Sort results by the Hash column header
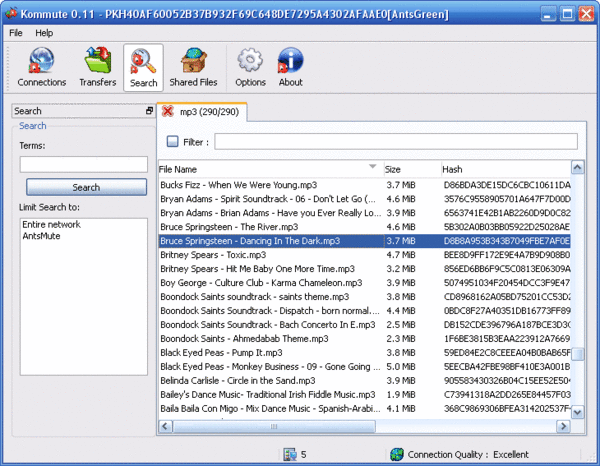Viewport: 600px width, 466px height. tap(505, 169)
